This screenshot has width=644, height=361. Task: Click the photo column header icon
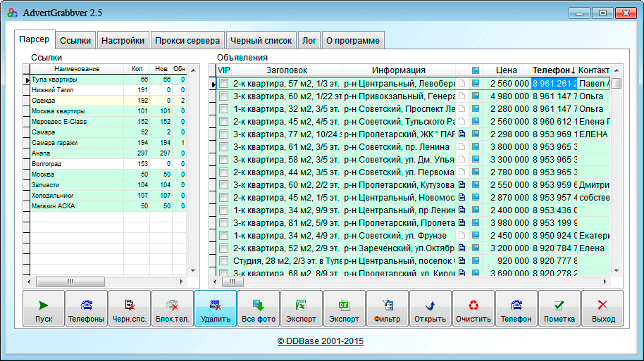coord(476,70)
